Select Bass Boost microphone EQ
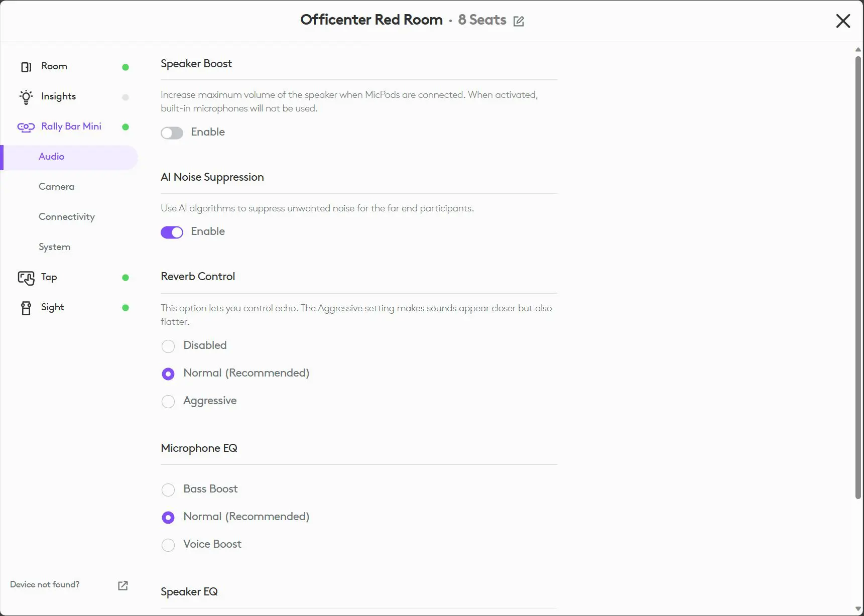The width and height of the screenshot is (864, 616). (168, 490)
